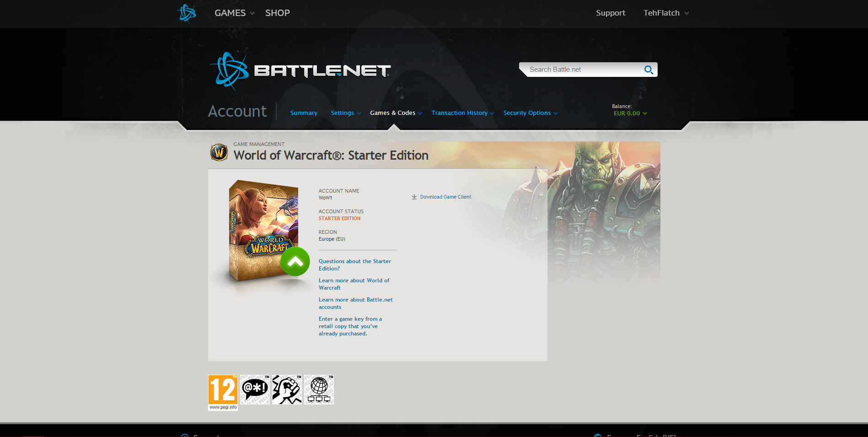The width and height of the screenshot is (868, 437).
Task: Expand the Security Options menu
Action: 530,113
